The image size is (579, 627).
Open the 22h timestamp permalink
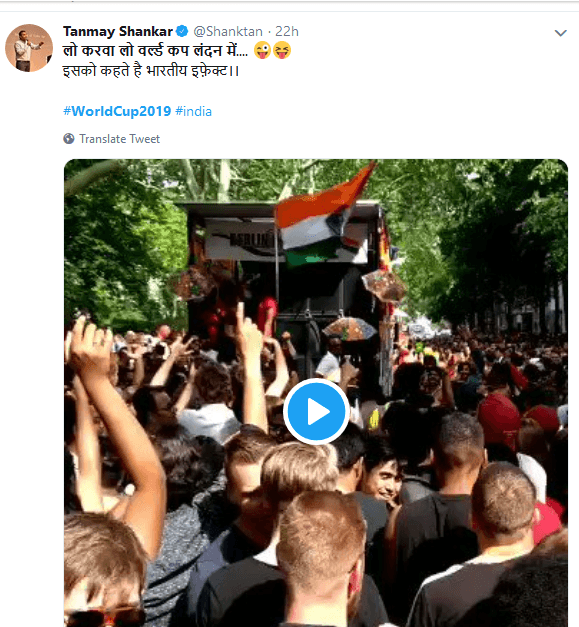coord(287,31)
